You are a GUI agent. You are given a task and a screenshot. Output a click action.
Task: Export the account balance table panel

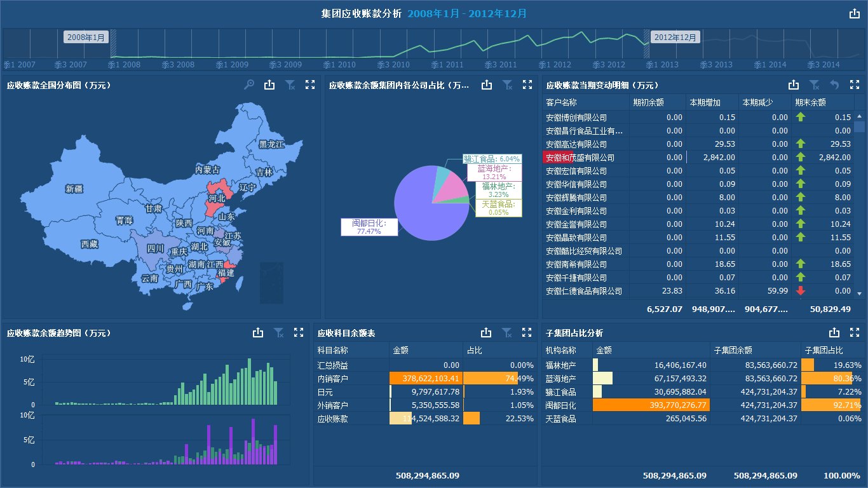click(486, 332)
